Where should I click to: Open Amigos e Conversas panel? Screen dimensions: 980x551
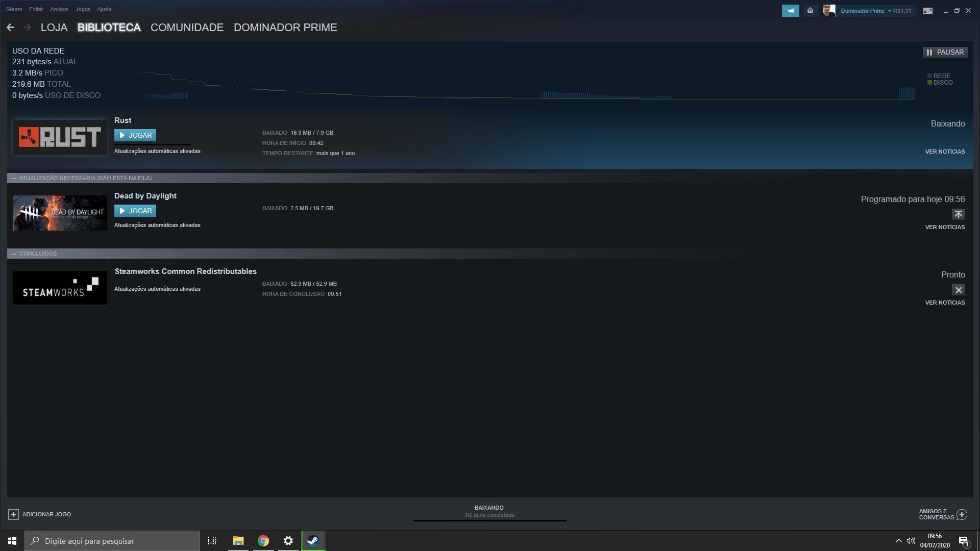point(943,514)
